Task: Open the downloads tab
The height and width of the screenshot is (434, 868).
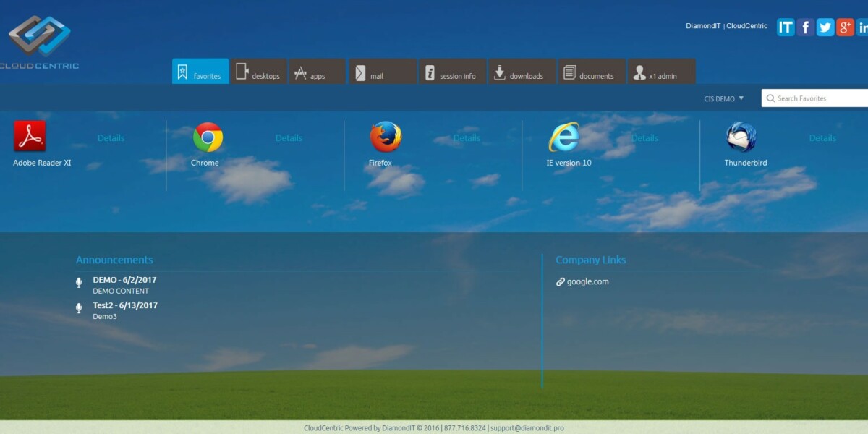Action: point(522,72)
